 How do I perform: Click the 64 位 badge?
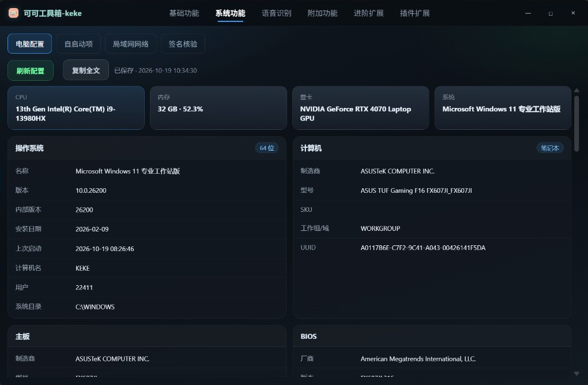(267, 148)
